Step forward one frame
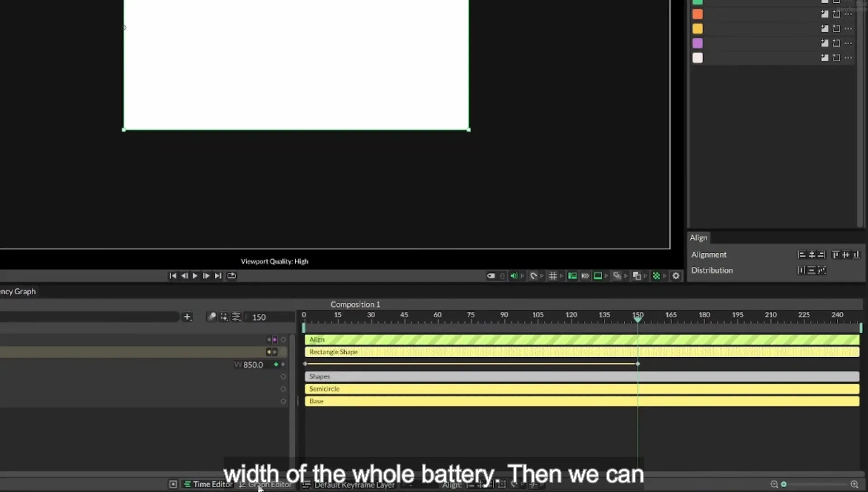Viewport: 868px width, 492px height. tap(206, 276)
